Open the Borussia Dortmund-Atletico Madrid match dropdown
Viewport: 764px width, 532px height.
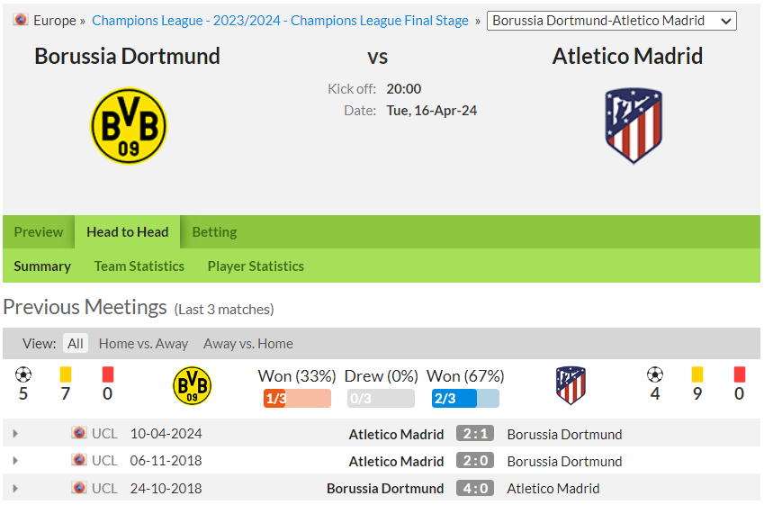[612, 21]
